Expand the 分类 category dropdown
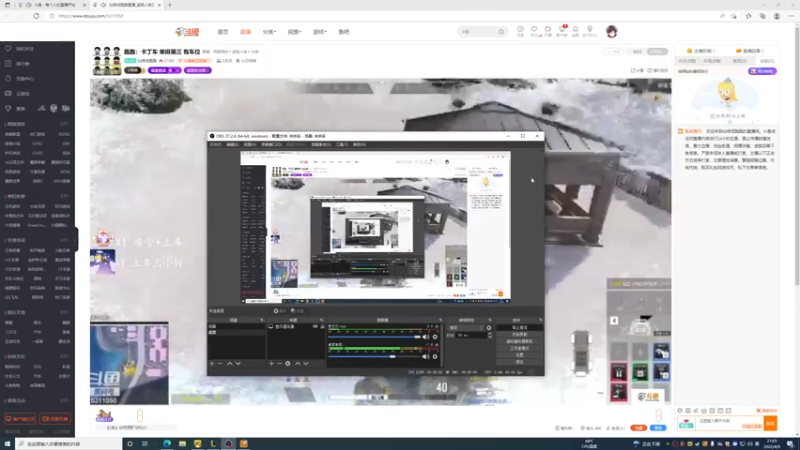 tap(269, 32)
